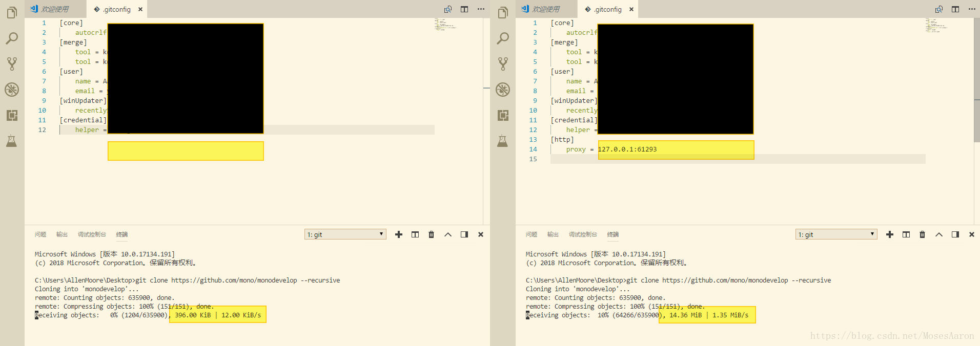Click '12.00 KiB/s' speed in left terminal
The width and height of the screenshot is (980, 346).
point(241,315)
